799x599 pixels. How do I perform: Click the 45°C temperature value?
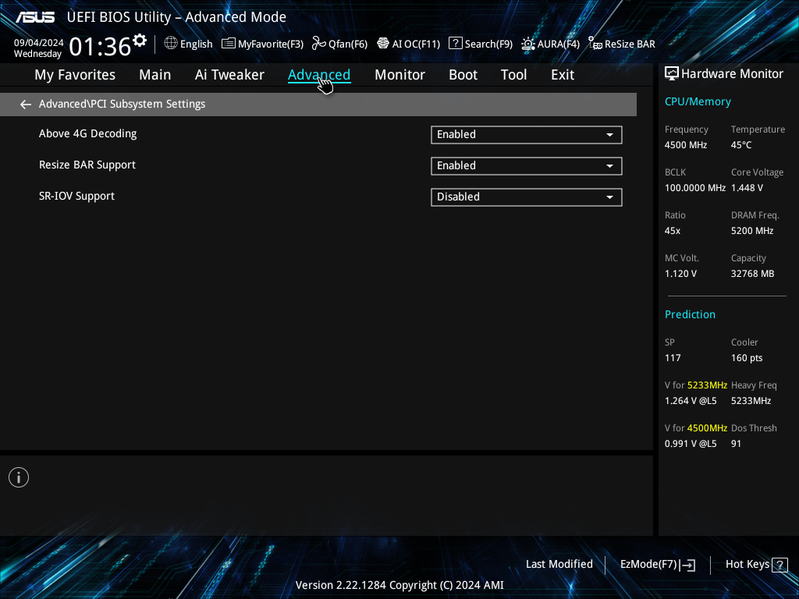pos(741,145)
